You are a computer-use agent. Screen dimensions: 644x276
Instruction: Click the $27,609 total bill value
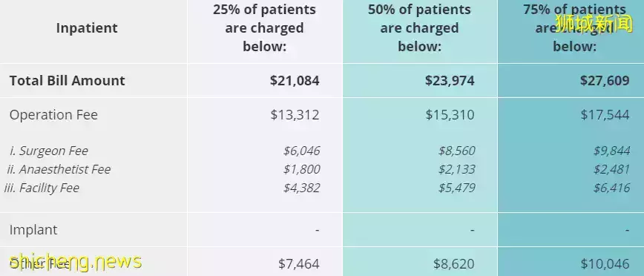tap(605, 80)
